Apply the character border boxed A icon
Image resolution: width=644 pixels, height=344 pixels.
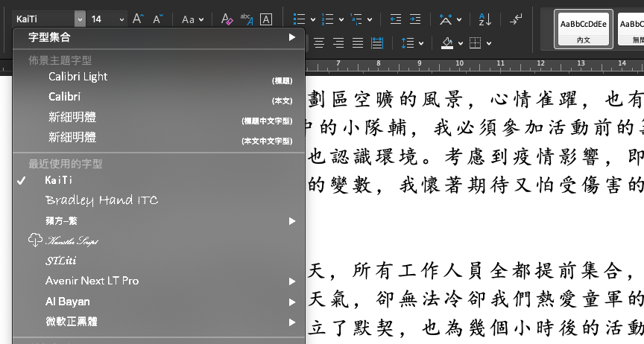pyautogui.click(x=266, y=19)
